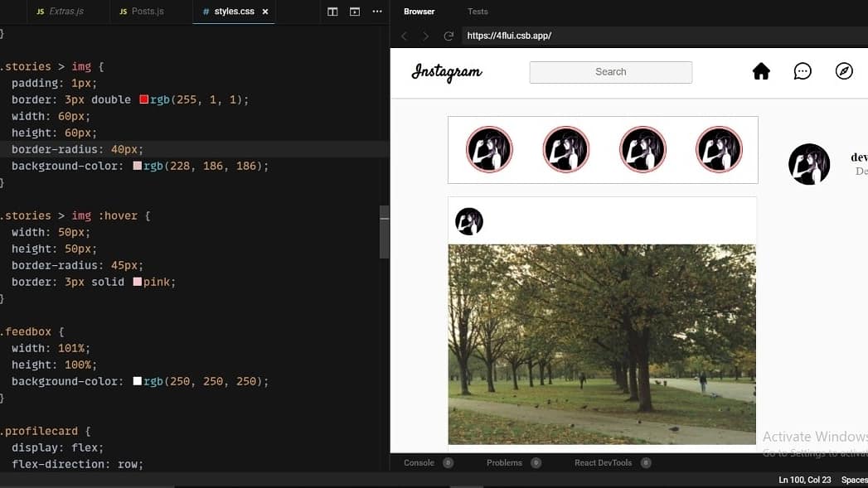Click the split editor layout icon
This screenshot has width=868, height=488.
(332, 12)
